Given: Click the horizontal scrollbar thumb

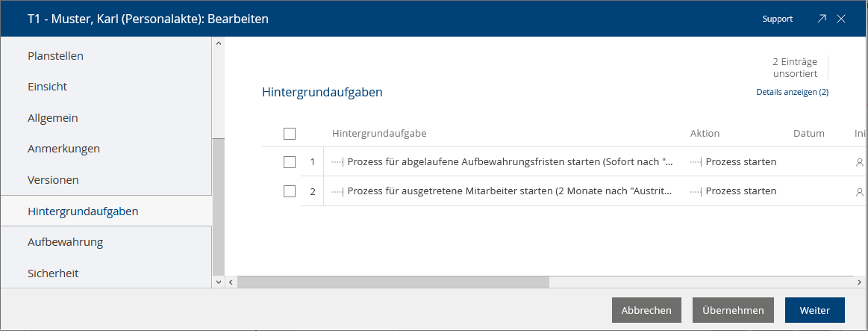Looking at the screenshot, I should click(x=393, y=282).
